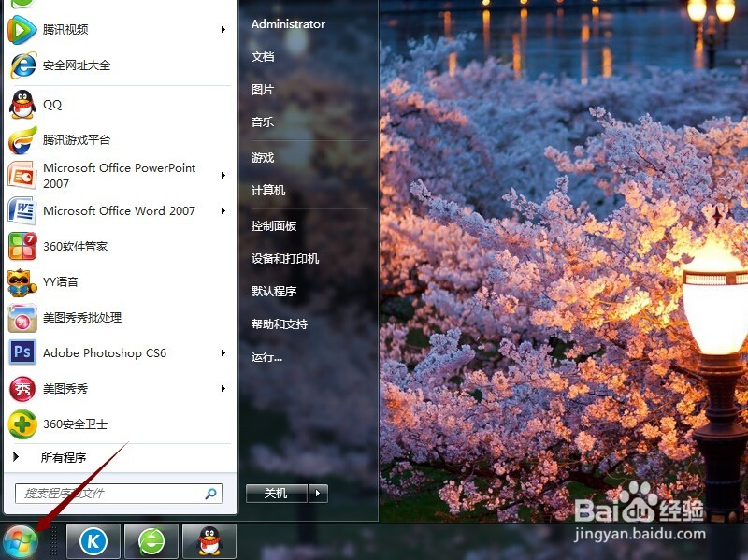748x560 pixels.
Task: Launch the YY语音 raccoon icon
Action: pos(22,282)
